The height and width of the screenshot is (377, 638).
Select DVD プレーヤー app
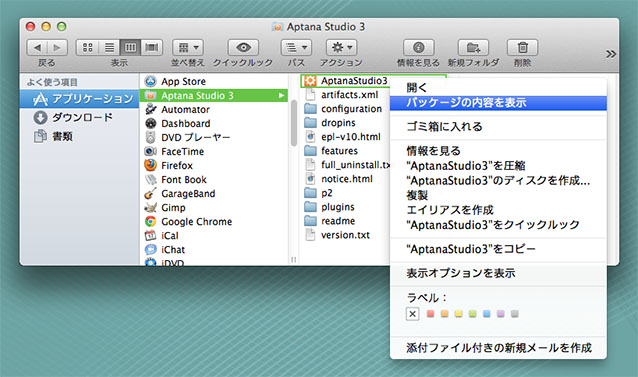(214, 137)
